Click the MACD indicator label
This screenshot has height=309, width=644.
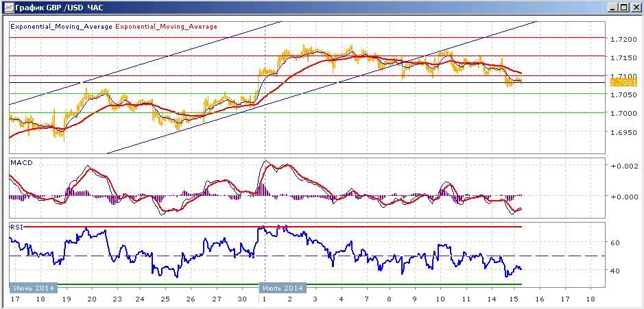[21, 163]
